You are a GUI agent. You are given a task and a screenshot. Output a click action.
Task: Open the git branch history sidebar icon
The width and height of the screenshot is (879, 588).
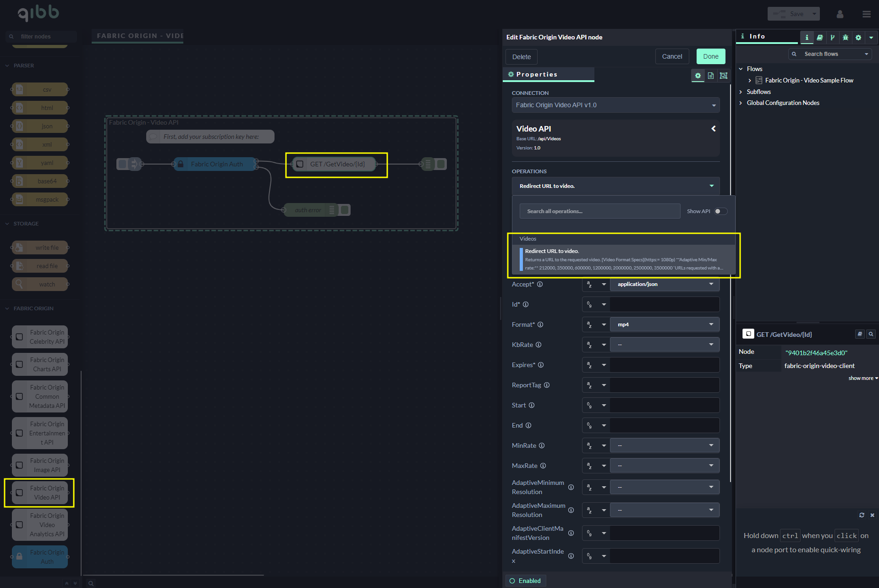pos(833,38)
